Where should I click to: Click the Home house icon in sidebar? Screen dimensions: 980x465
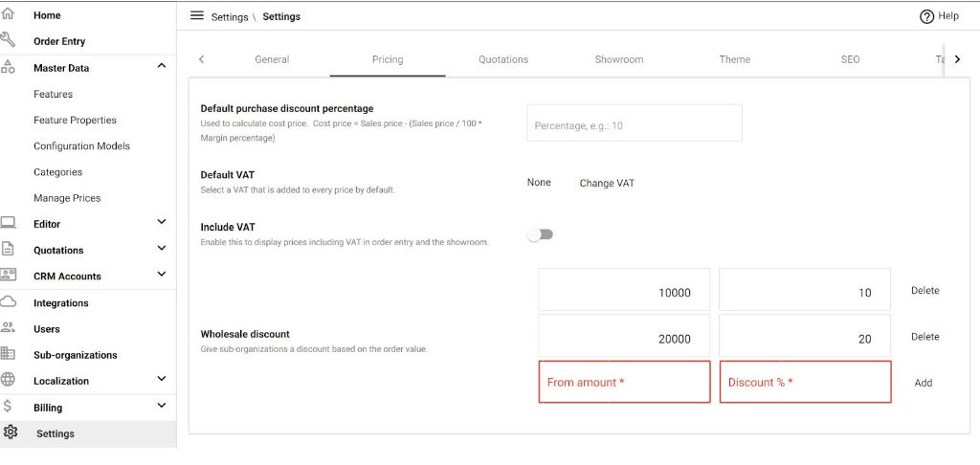click(x=8, y=14)
